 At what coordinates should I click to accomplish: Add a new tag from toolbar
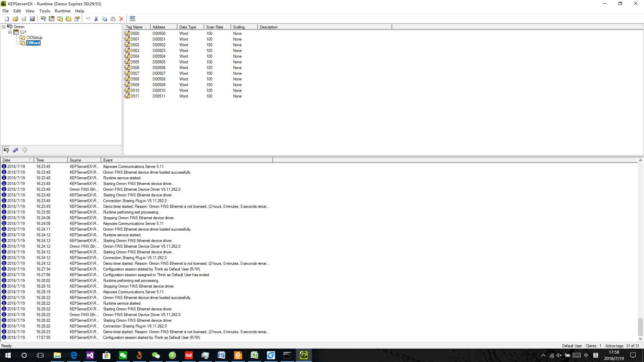(x=68, y=19)
